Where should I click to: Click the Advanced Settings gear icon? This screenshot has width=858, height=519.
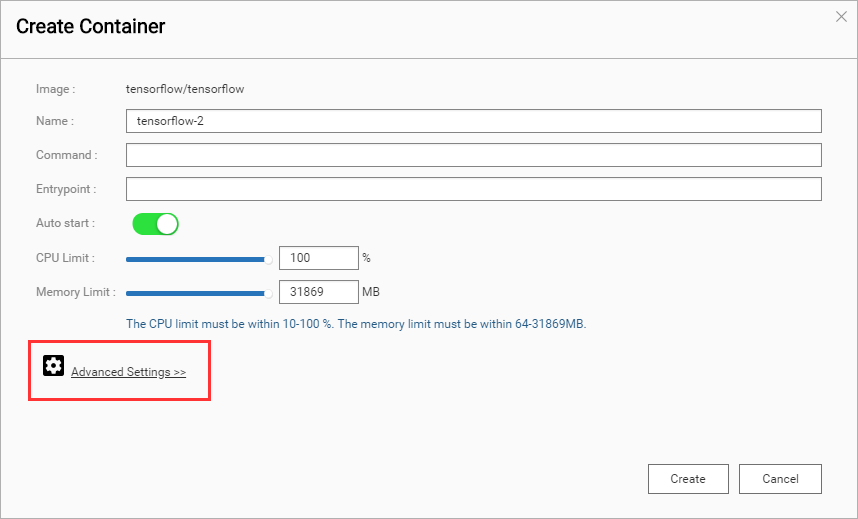click(53, 366)
